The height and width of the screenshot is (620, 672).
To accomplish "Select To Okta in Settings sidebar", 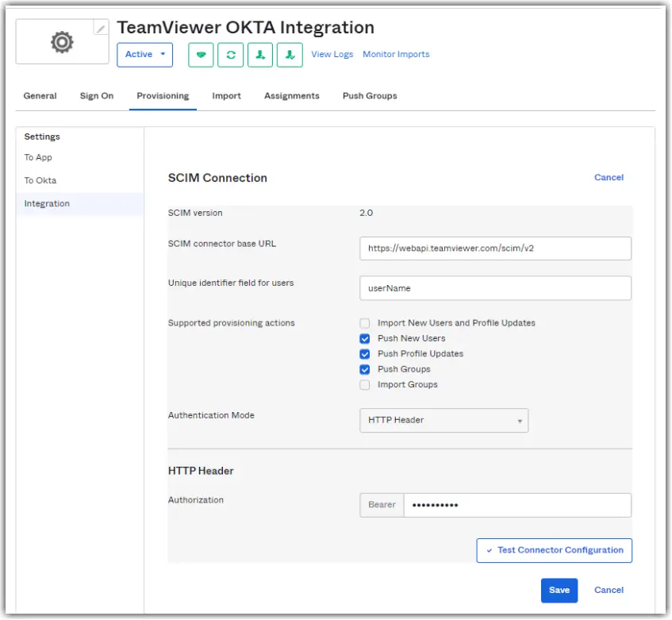I will pos(40,180).
